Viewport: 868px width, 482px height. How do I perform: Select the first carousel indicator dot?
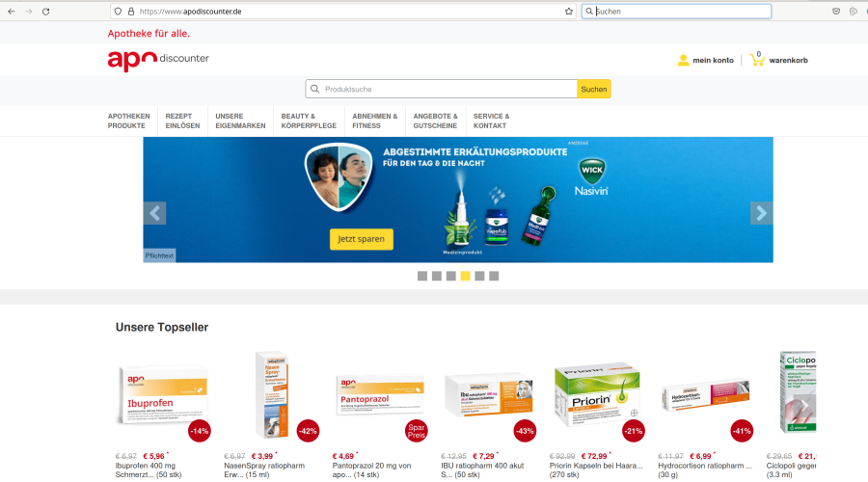coord(422,276)
